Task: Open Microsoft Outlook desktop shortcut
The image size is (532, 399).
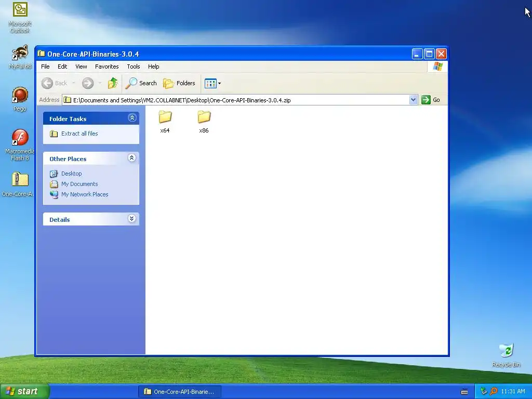Action: pyautogui.click(x=20, y=17)
